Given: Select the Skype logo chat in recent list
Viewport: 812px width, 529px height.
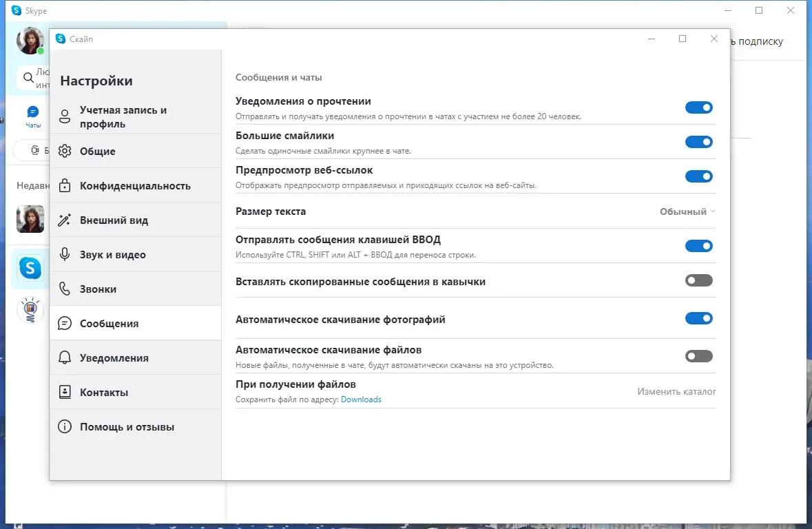Looking at the screenshot, I should pyautogui.click(x=30, y=268).
